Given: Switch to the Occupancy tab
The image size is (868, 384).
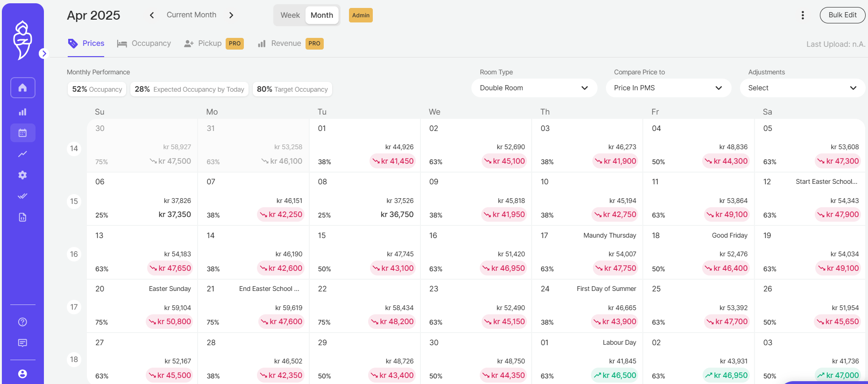Looking at the screenshot, I should 144,43.
